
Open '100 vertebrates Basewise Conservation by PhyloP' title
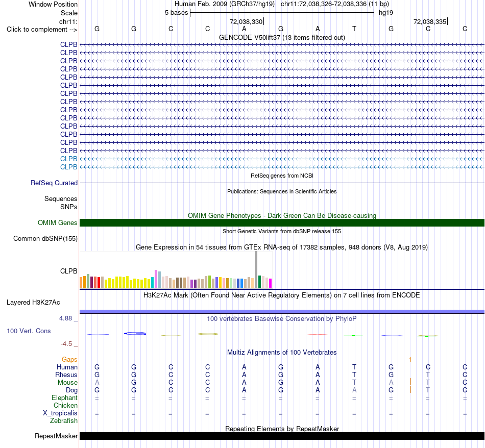282,319
